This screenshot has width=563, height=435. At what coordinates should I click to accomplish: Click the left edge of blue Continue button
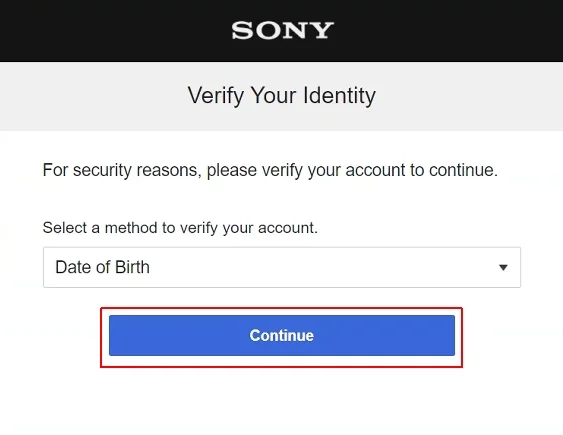click(x=112, y=336)
